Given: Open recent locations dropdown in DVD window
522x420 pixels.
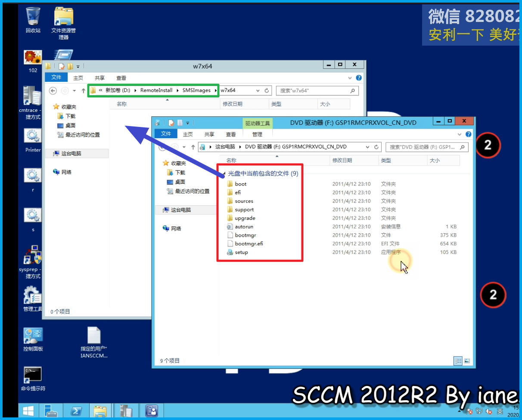Looking at the screenshot, I should point(184,147).
